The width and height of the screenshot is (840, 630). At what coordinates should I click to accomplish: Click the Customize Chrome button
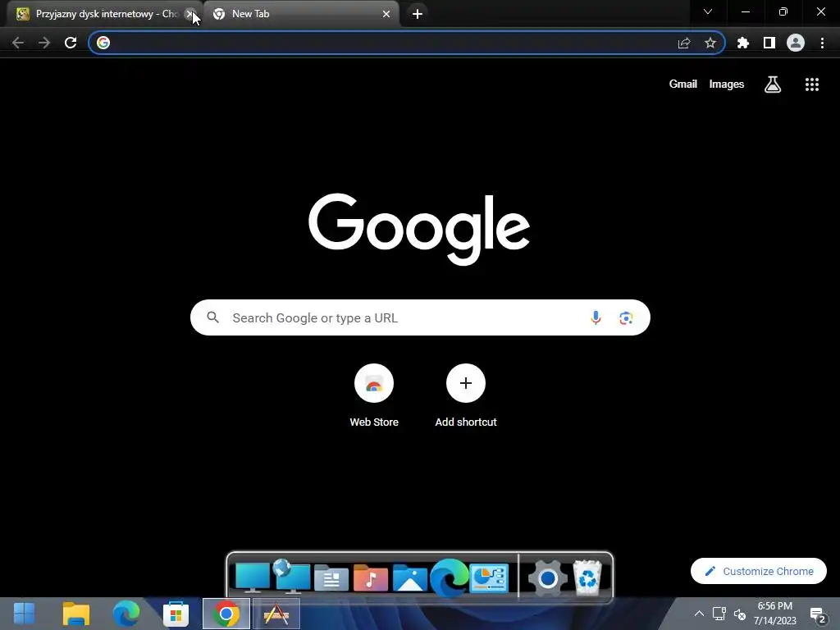point(759,571)
